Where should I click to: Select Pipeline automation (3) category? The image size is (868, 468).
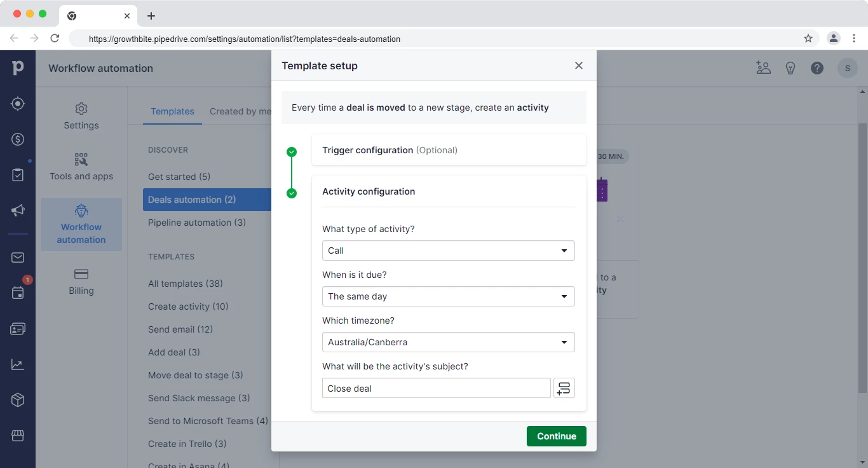click(197, 223)
